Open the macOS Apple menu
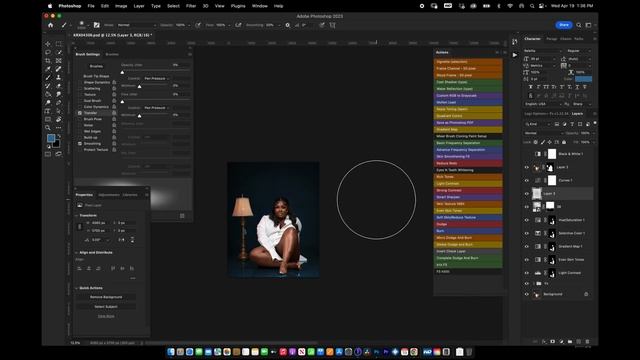The height and width of the screenshot is (360, 640). 50,6
